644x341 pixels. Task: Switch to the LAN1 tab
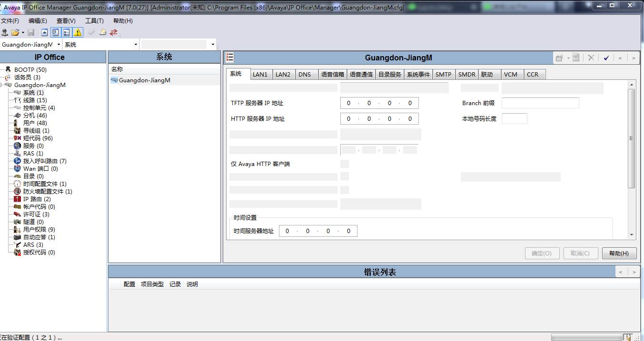coord(260,75)
